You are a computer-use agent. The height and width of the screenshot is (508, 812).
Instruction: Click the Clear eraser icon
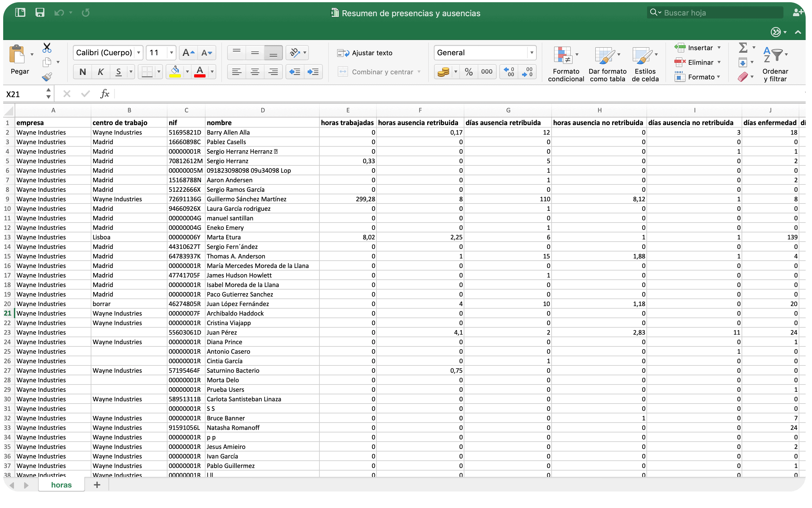click(x=743, y=77)
